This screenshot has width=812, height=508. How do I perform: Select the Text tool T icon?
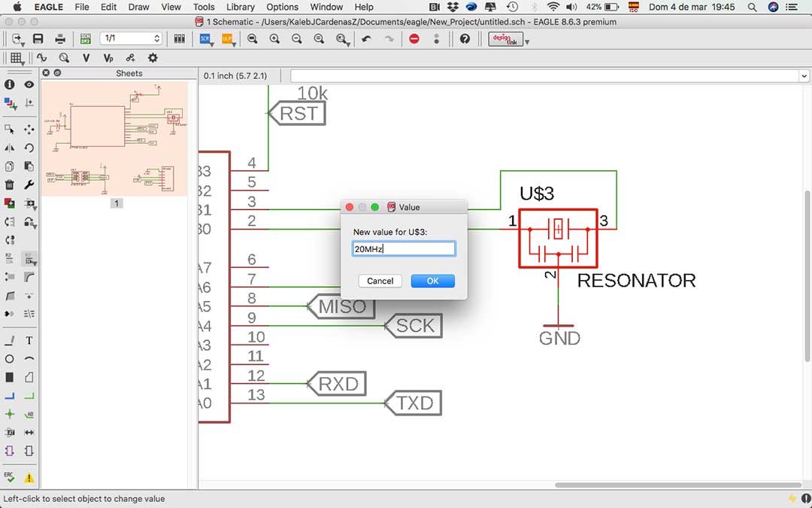click(x=29, y=341)
